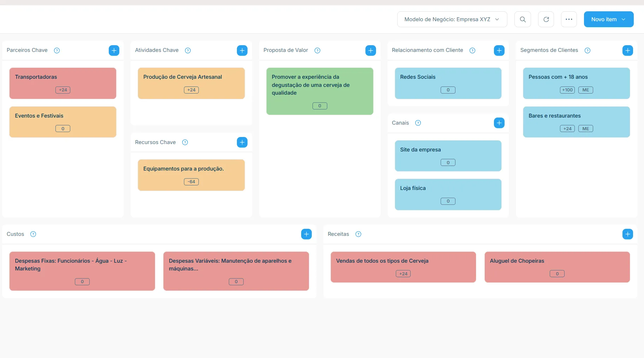644x358 pixels.
Task: Open the Bares e restaurantes card
Action: point(577,122)
